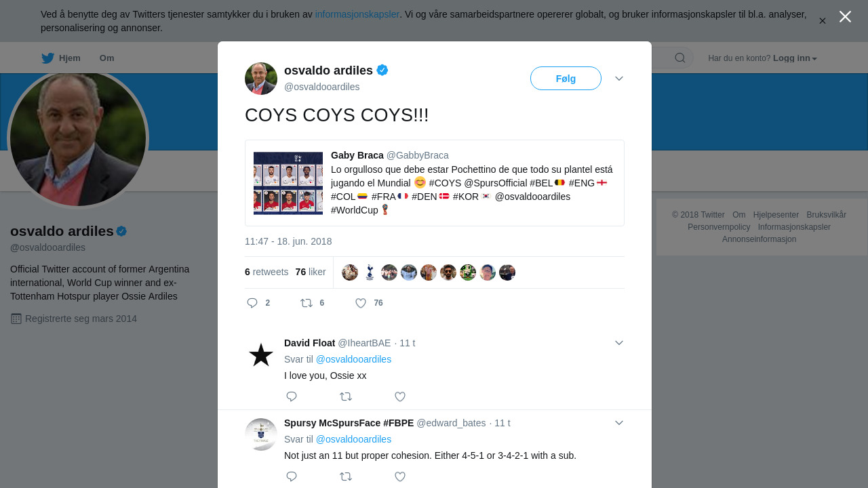This screenshot has width=868, height=488.
Task: View the 6 retweets list
Action: pyautogui.click(x=267, y=272)
